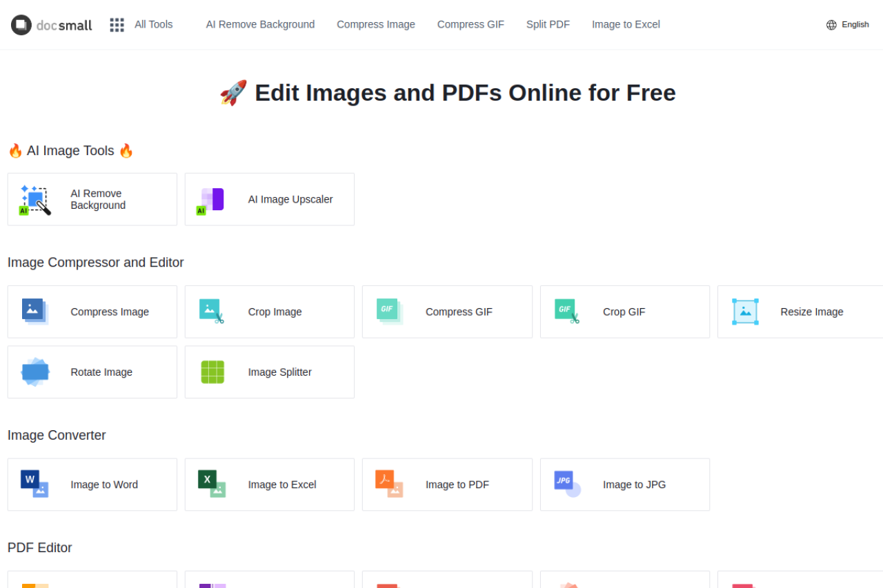Click the "Edit Images and PDFs Online for Free" heading
The height and width of the screenshot is (588, 883).
point(448,92)
